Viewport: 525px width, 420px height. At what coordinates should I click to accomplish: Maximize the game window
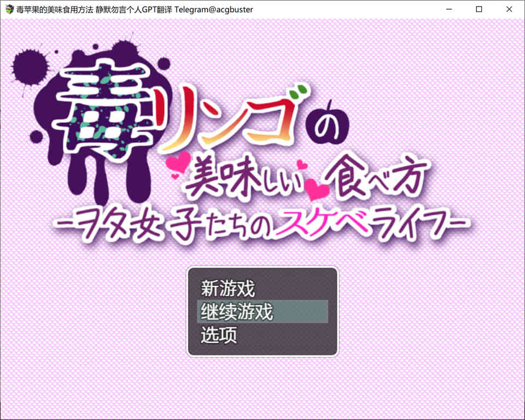pos(479,9)
